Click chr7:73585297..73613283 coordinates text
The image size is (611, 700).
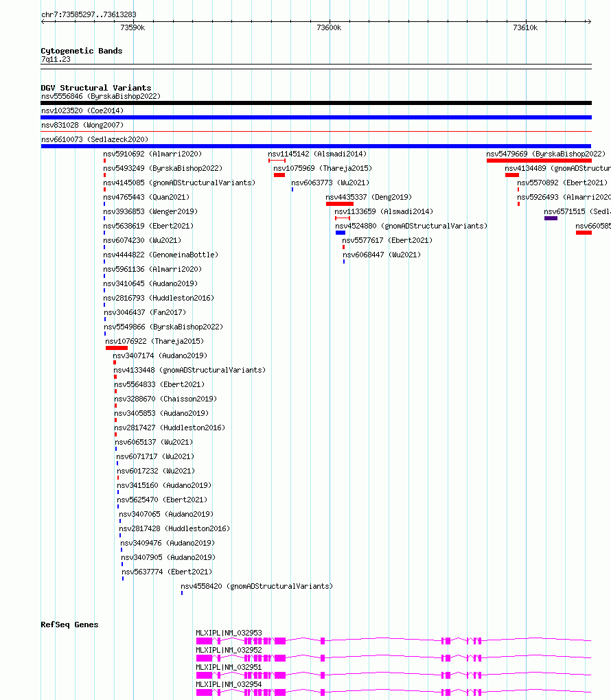89,14
